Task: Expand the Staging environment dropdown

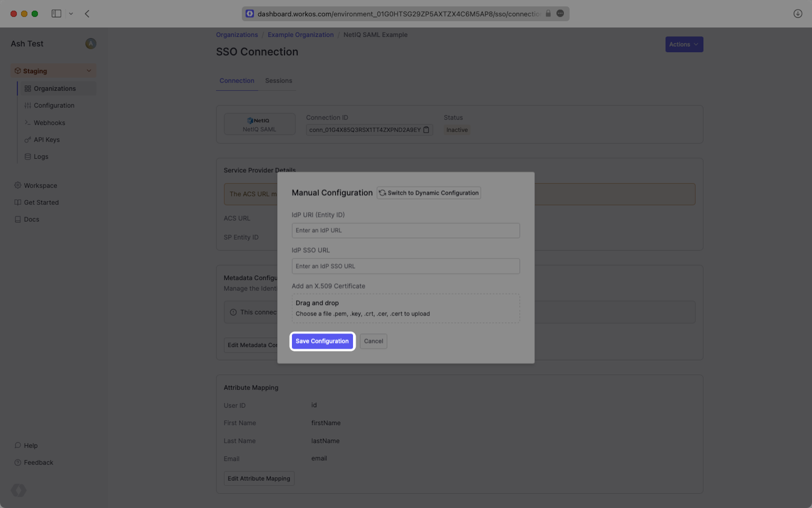Action: 89,71
